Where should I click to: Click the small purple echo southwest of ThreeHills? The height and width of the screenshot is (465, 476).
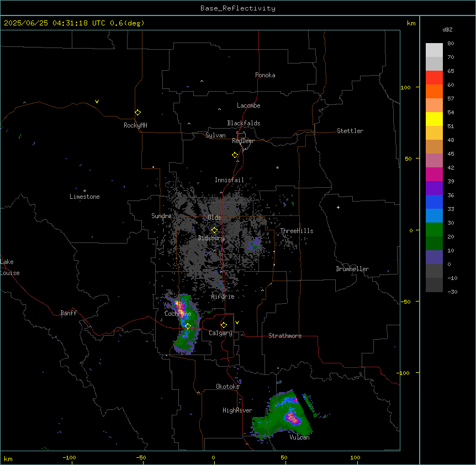254,244
